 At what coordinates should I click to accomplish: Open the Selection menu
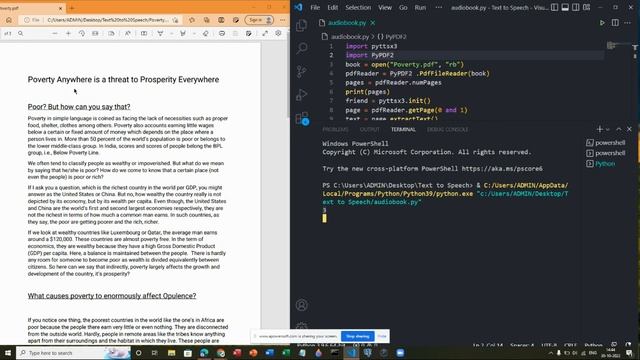click(x=358, y=7)
